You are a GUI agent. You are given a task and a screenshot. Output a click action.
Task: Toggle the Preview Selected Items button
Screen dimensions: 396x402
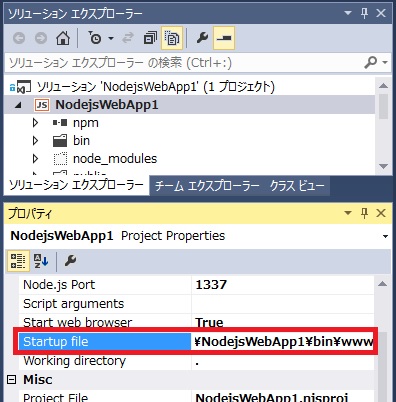tap(224, 38)
